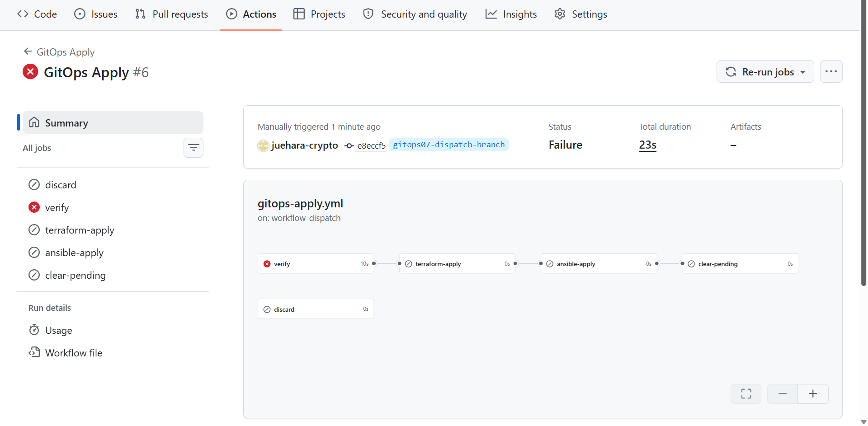Click juehara-crypto user link

[x=304, y=145]
